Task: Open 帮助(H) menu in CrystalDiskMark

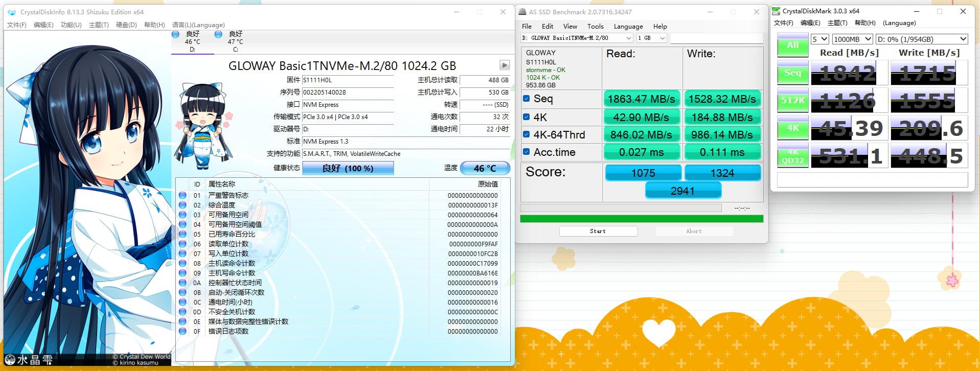Action: pos(865,23)
